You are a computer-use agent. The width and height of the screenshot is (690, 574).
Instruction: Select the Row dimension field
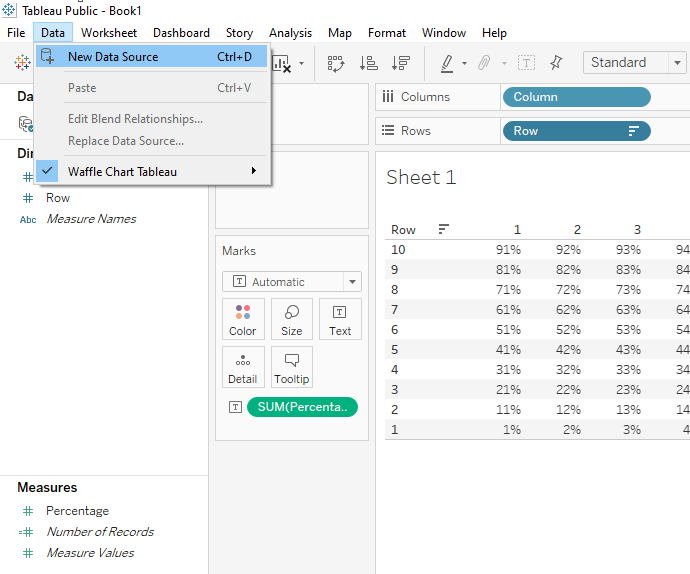(x=58, y=198)
